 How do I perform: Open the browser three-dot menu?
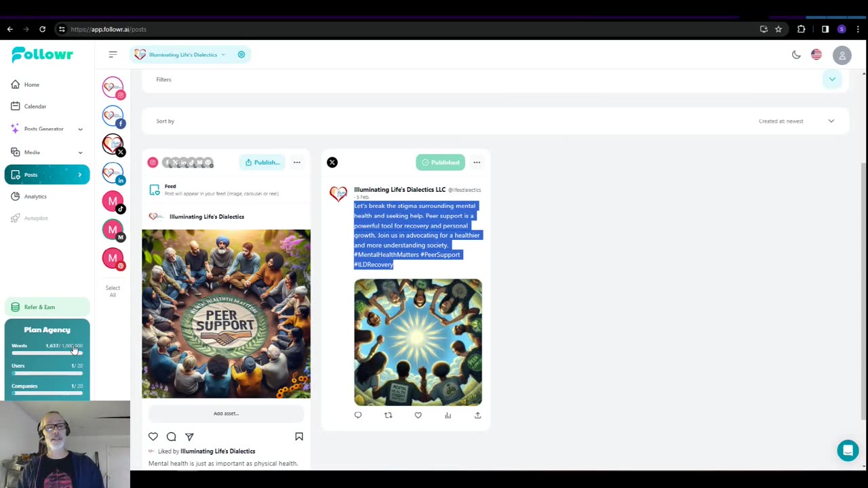pos(859,29)
